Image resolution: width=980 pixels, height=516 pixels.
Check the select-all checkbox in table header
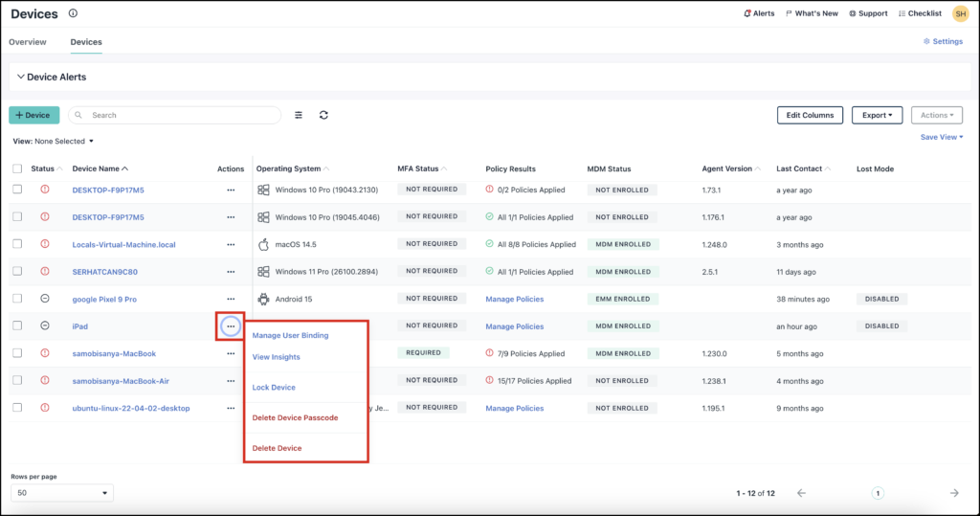point(17,168)
